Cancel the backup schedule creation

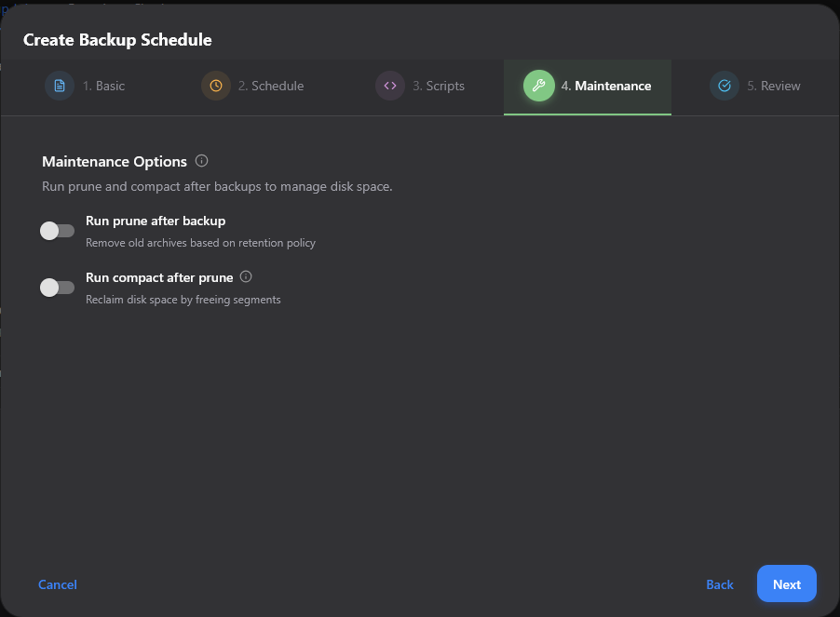coord(58,584)
